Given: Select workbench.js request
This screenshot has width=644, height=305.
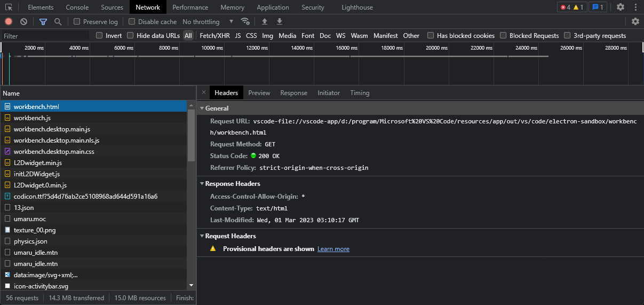Looking at the screenshot, I should (x=93, y=118).
